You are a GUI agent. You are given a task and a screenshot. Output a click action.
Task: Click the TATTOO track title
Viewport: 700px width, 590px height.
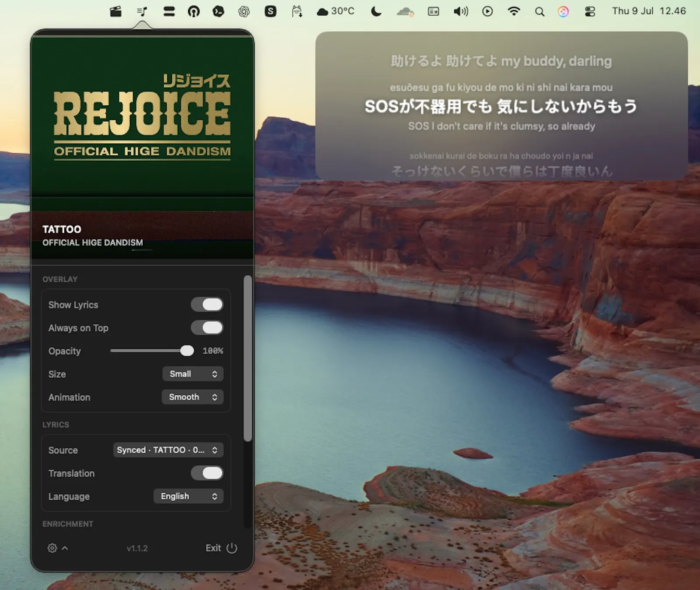point(62,229)
